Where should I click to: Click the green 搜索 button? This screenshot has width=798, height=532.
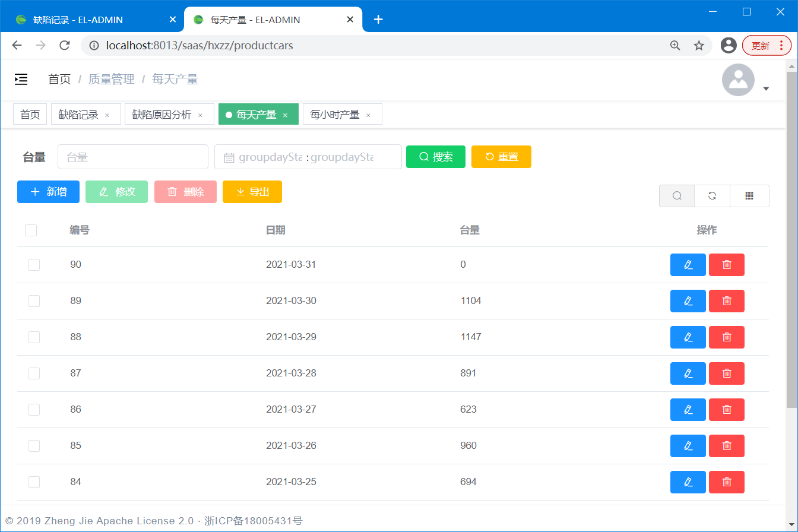(435, 157)
